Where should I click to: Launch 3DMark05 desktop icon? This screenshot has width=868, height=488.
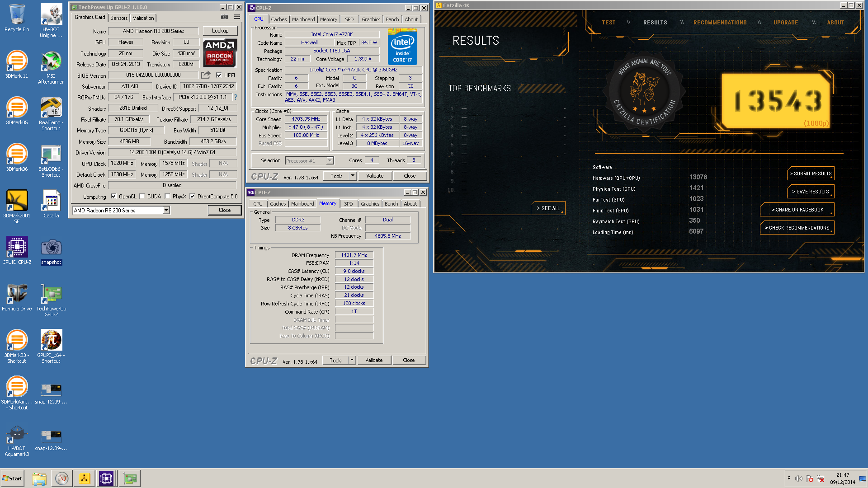17,111
